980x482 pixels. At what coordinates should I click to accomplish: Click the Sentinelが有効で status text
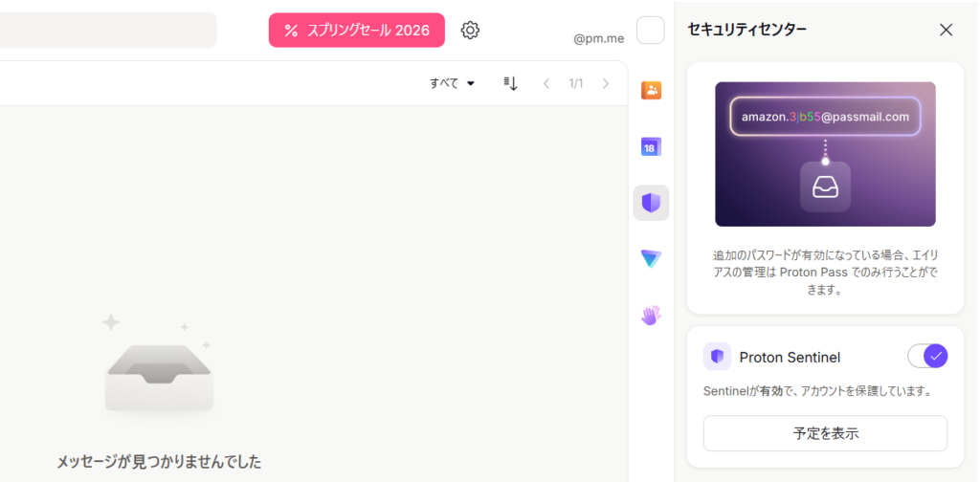[818, 391]
